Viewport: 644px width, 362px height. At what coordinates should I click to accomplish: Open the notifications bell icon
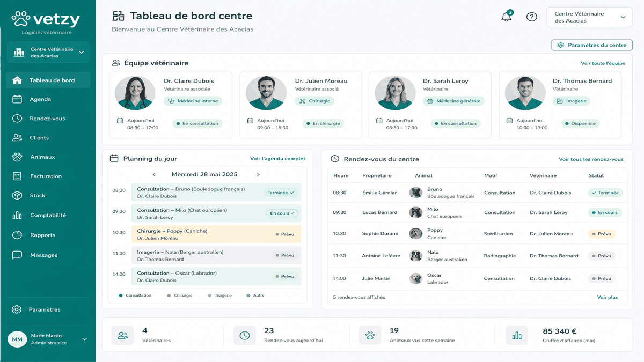[x=506, y=17]
